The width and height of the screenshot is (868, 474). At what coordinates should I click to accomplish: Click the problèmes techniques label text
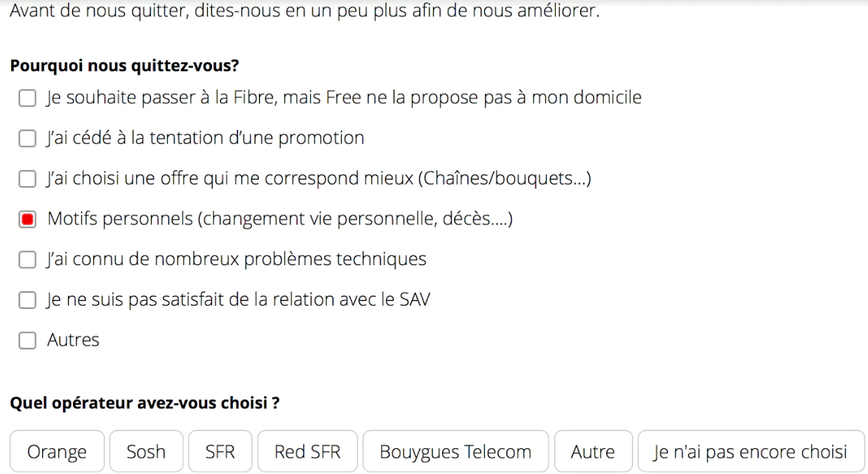point(236,260)
